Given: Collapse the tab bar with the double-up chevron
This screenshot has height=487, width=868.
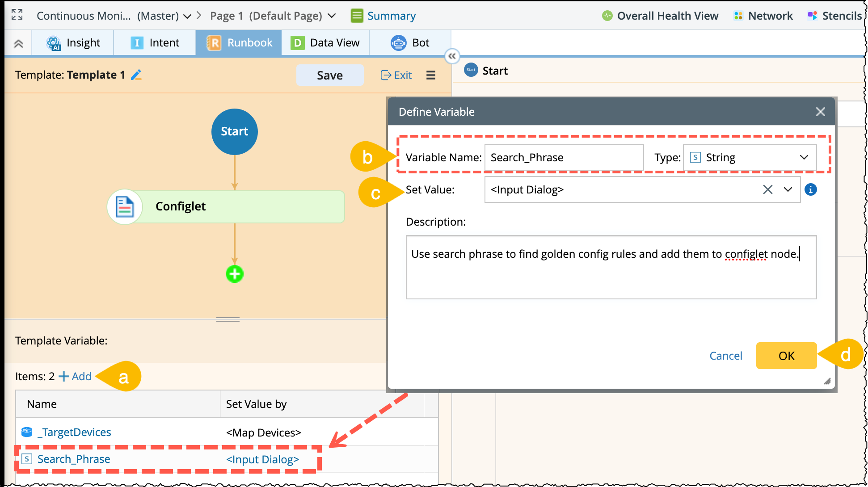Looking at the screenshot, I should click(x=18, y=43).
